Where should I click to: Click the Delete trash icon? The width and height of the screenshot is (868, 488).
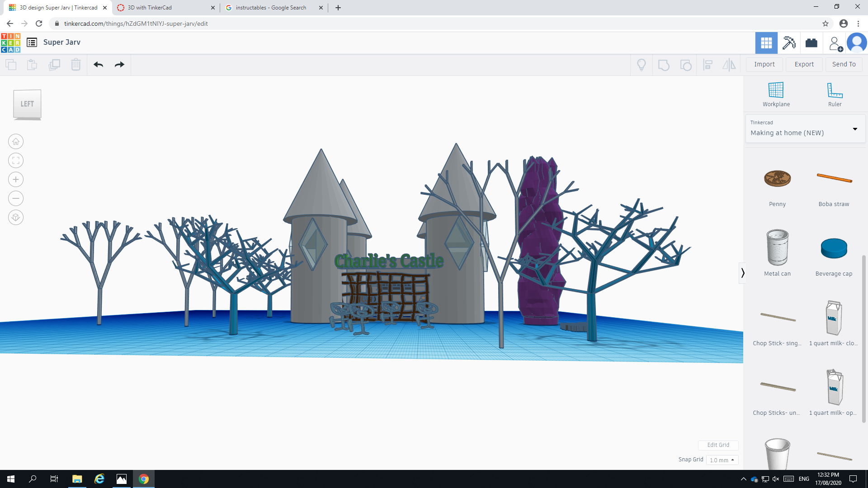click(x=76, y=65)
